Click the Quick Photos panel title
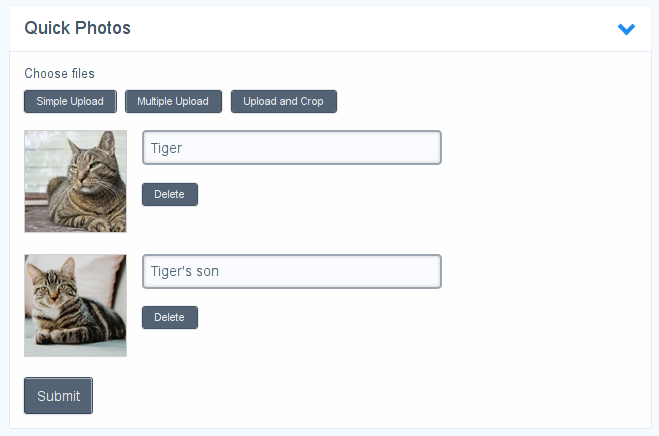This screenshot has height=436, width=659. [x=78, y=28]
